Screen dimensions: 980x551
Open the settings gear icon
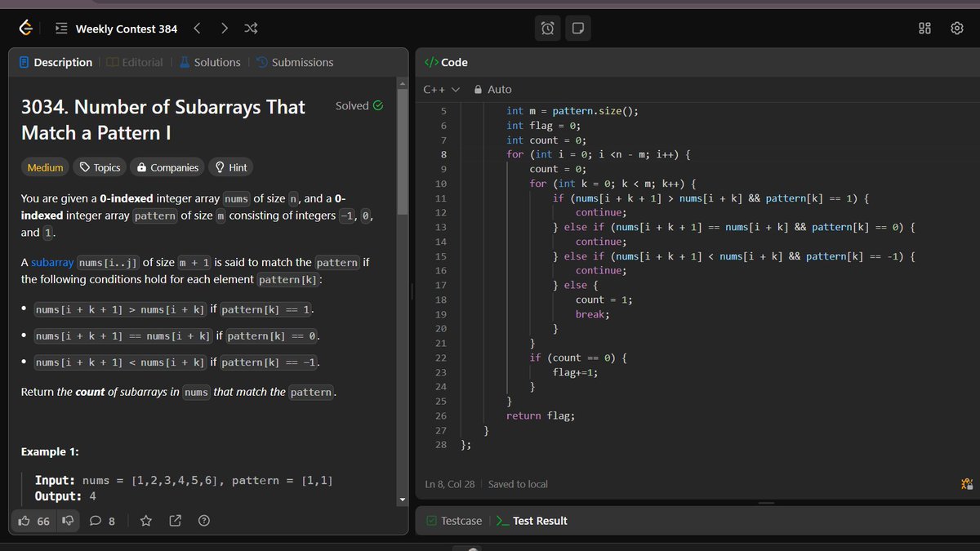point(957,29)
